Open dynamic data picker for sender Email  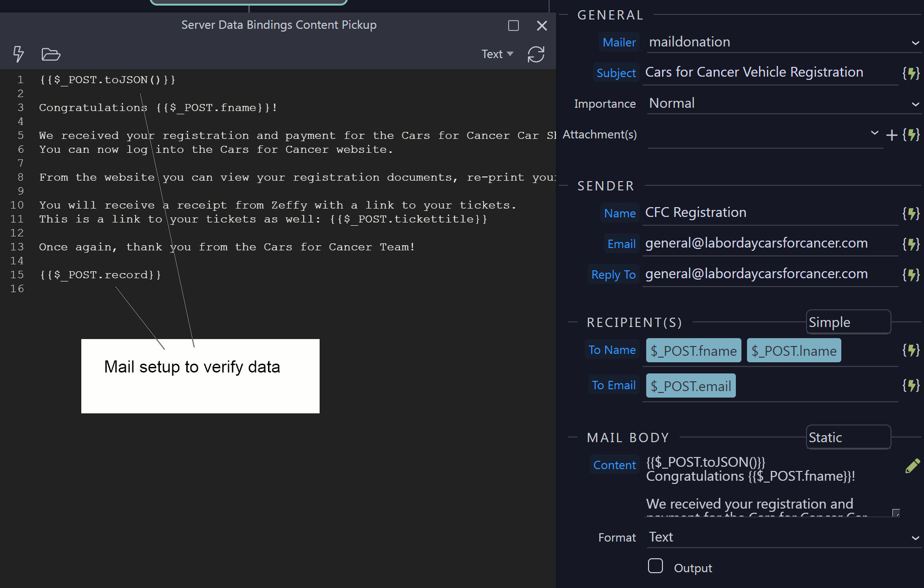911,244
